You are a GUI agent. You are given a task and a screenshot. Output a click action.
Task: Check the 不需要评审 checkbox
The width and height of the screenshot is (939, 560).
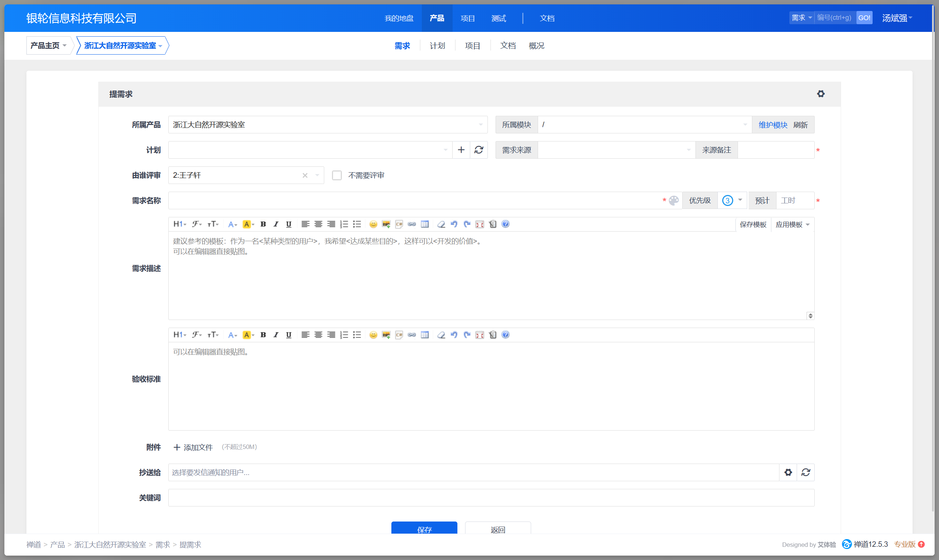coord(336,176)
